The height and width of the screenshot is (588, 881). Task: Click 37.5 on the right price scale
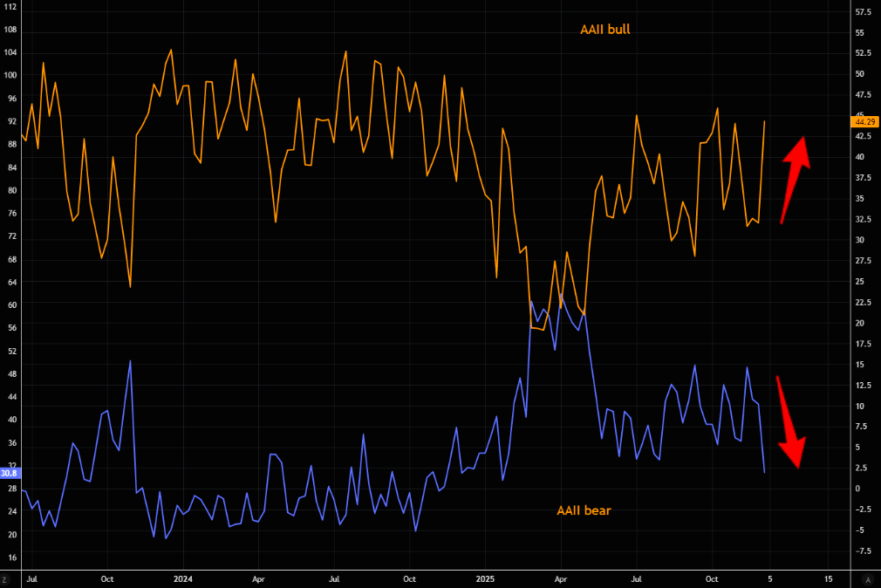pos(864,178)
